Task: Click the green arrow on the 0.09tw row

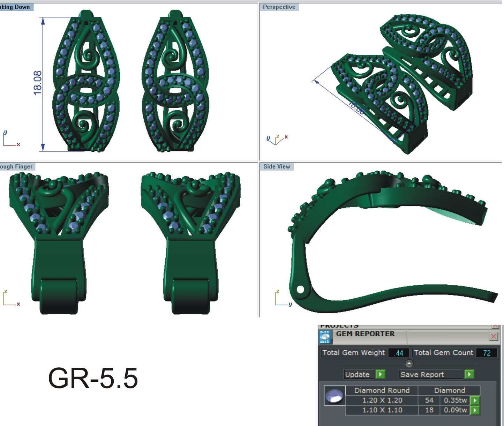Action: pyautogui.click(x=475, y=410)
